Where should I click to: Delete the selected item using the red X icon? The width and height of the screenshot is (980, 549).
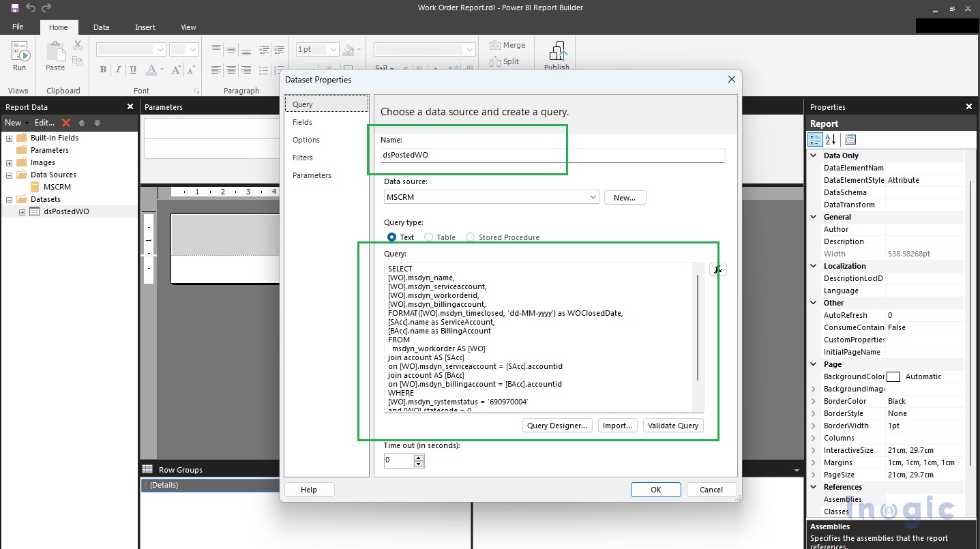click(x=66, y=123)
